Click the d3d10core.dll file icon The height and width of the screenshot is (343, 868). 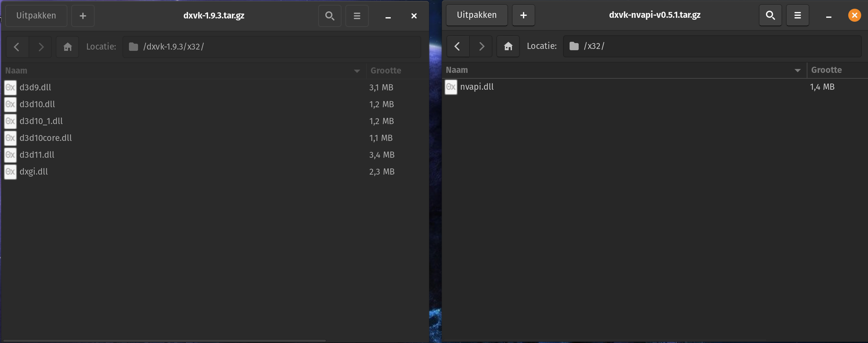[10, 138]
